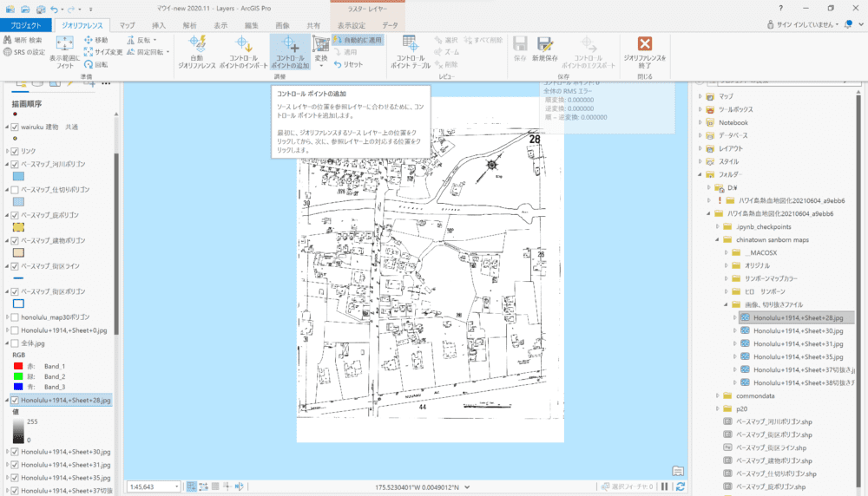
Task: Toggle ベースマップ_河川ポリゴン layer visibility
Action: click(15, 164)
